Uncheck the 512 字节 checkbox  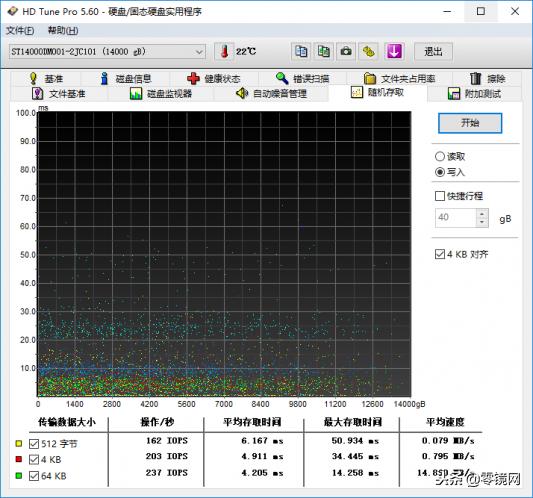coord(34,444)
